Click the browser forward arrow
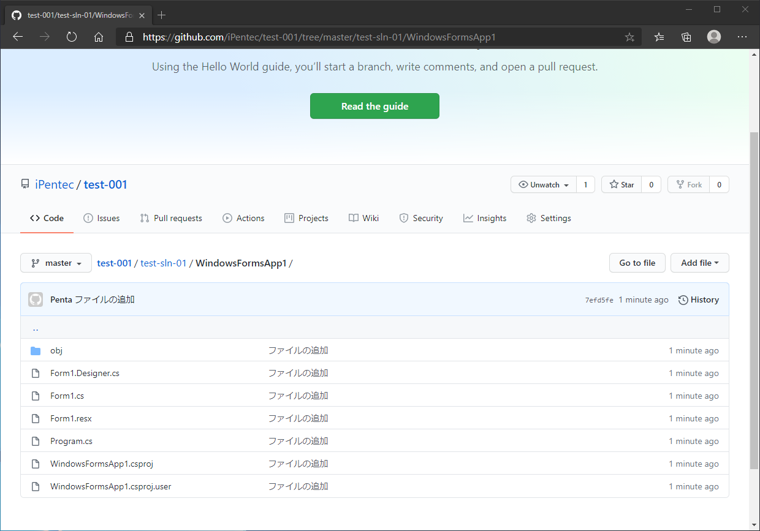 pos(45,37)
